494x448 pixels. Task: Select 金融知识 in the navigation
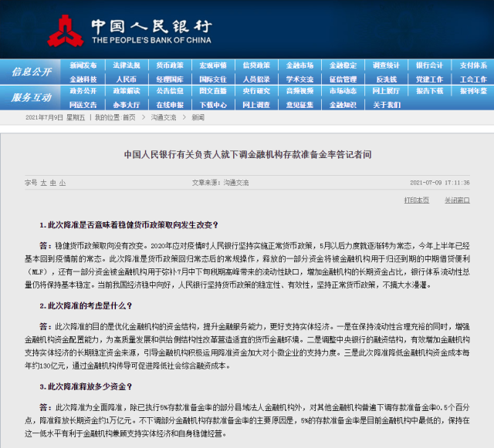pyautogui.click(x=343, y=105)
